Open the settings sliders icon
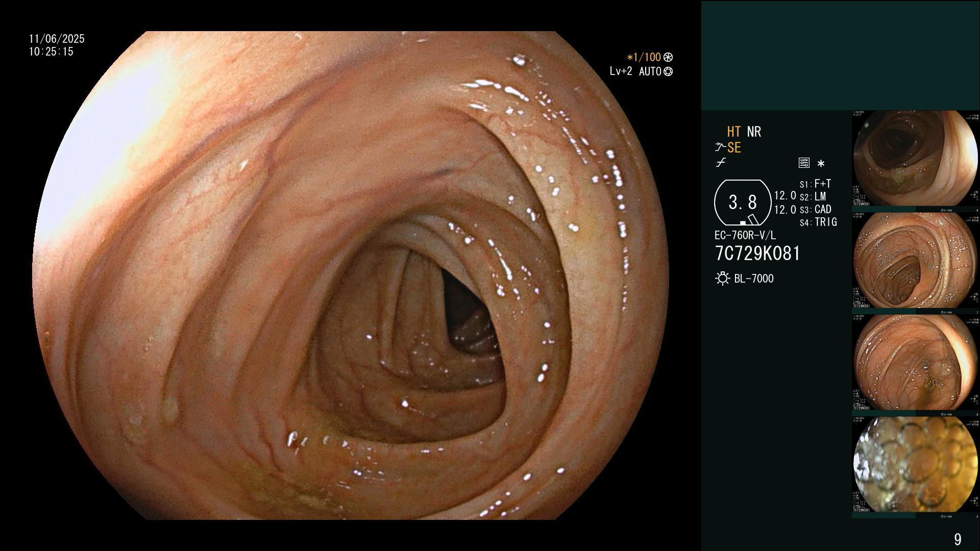This screenshot has width=980, height=551. coord(804,163)
